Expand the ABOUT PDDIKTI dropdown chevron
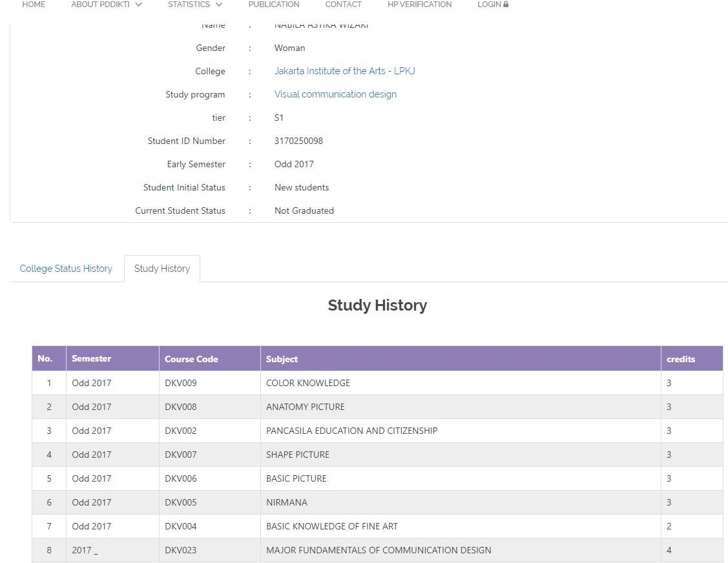 pyautogui.click(x=138, y=5)
